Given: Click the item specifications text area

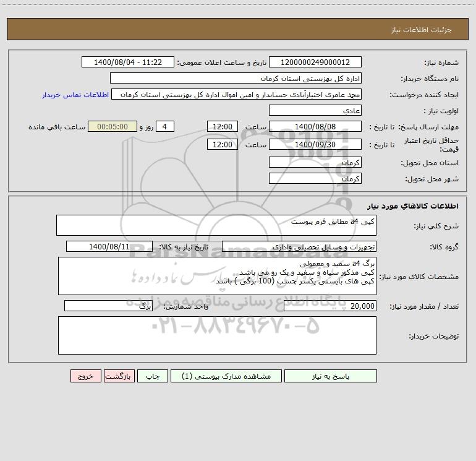Looking at the screenshot, I should (x=217, y=276).
